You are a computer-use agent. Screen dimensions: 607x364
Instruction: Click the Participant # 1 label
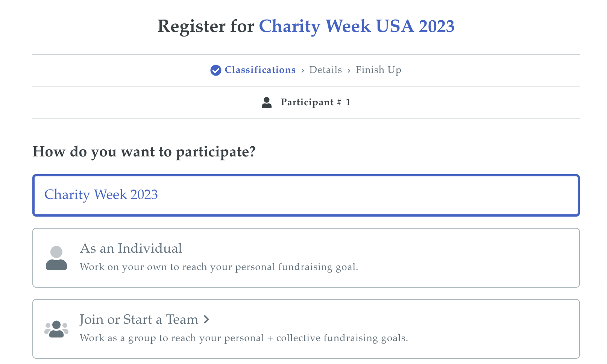[315, 102]
